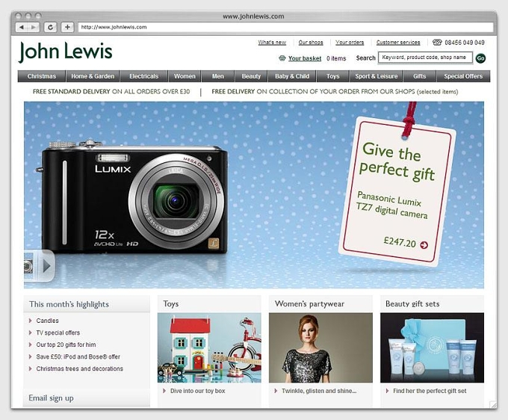Click the Candles highlight link
This screenshot has width=508, height=420.
(x=47, y=321)
